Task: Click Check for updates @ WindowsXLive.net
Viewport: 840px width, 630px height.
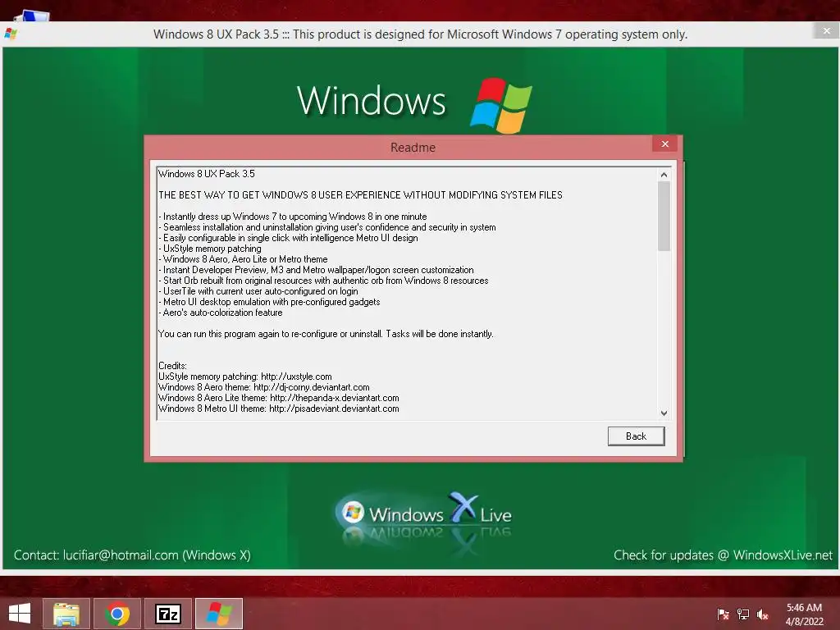Action: 724,555
